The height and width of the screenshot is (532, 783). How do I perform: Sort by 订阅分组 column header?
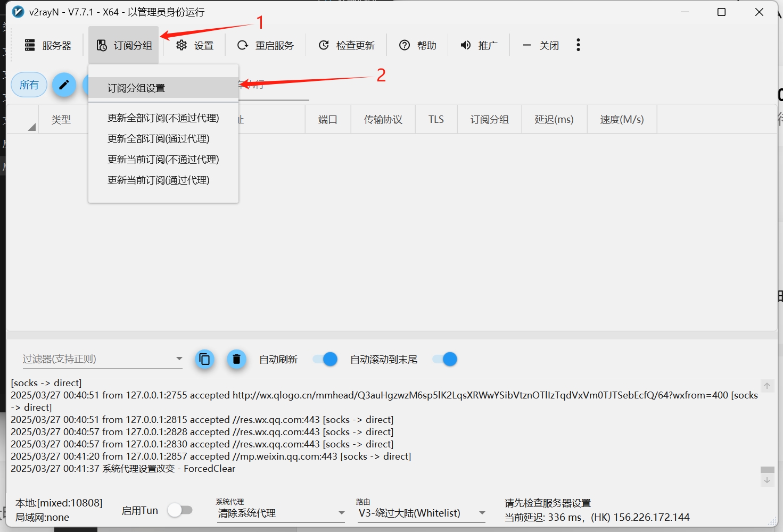coord(490,120)
